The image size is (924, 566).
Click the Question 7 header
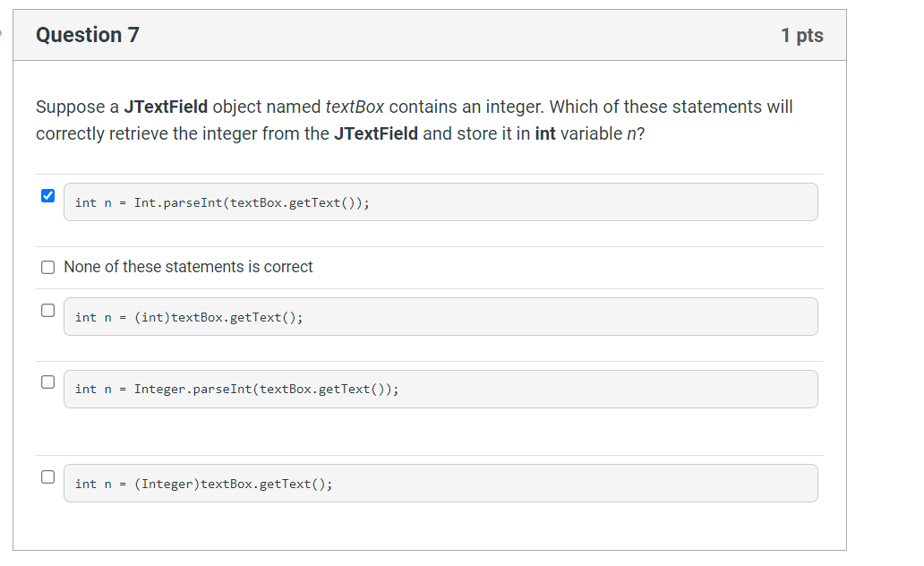coord(87,35)
